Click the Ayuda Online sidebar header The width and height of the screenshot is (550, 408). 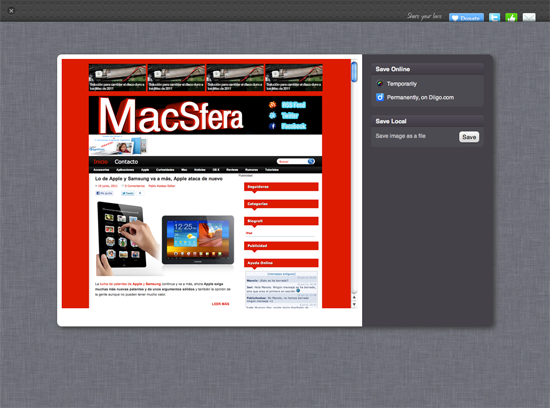[x=281, y=263]
